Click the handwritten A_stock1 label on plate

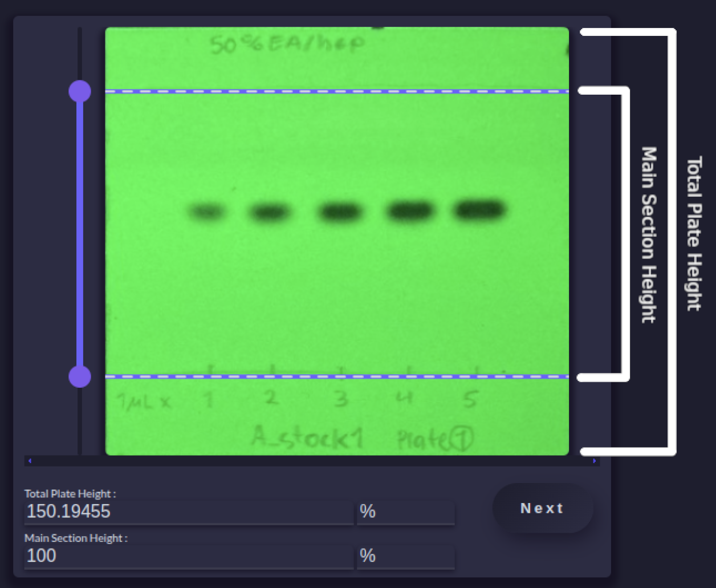307,438
